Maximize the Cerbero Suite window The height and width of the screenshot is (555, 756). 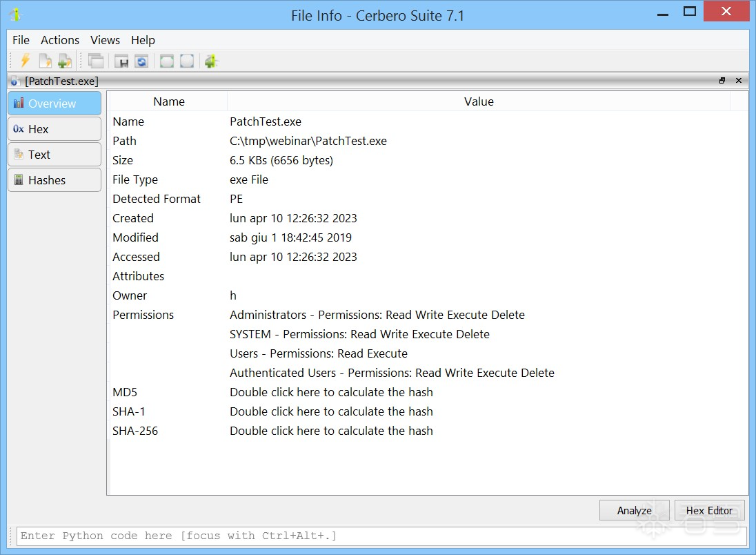(690, 12)
